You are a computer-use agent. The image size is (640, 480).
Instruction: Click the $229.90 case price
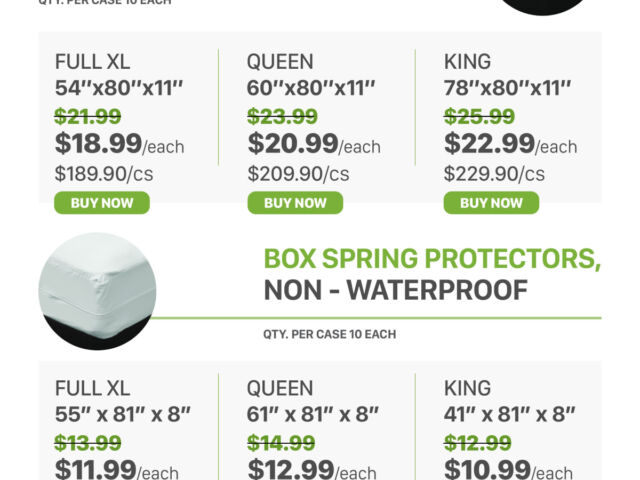[494, 174]
